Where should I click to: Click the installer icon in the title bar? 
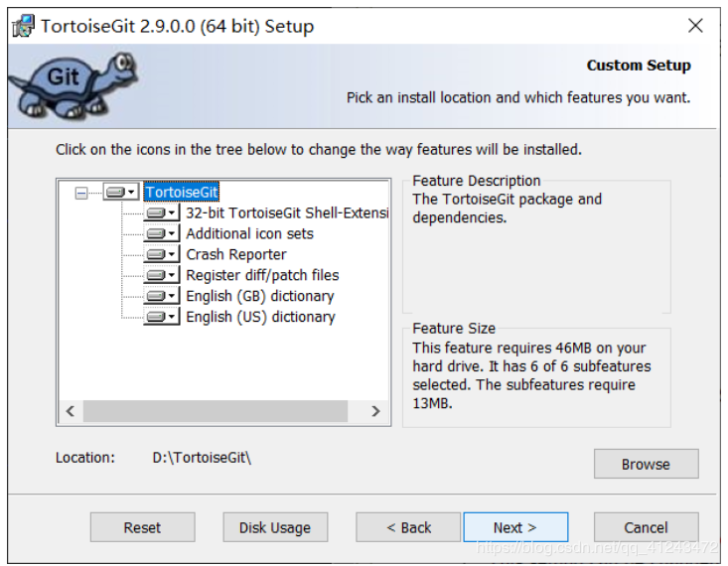tap(23, 26)
